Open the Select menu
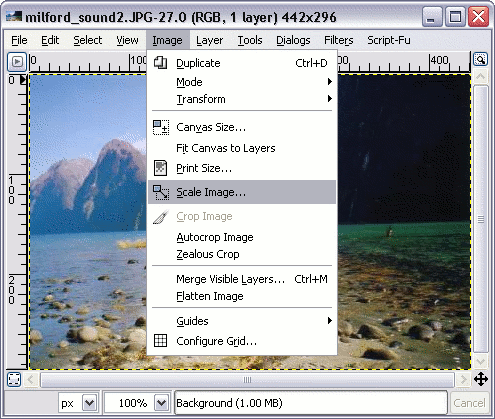This screenshot has height=419, width=495. [x=88, y=40]
